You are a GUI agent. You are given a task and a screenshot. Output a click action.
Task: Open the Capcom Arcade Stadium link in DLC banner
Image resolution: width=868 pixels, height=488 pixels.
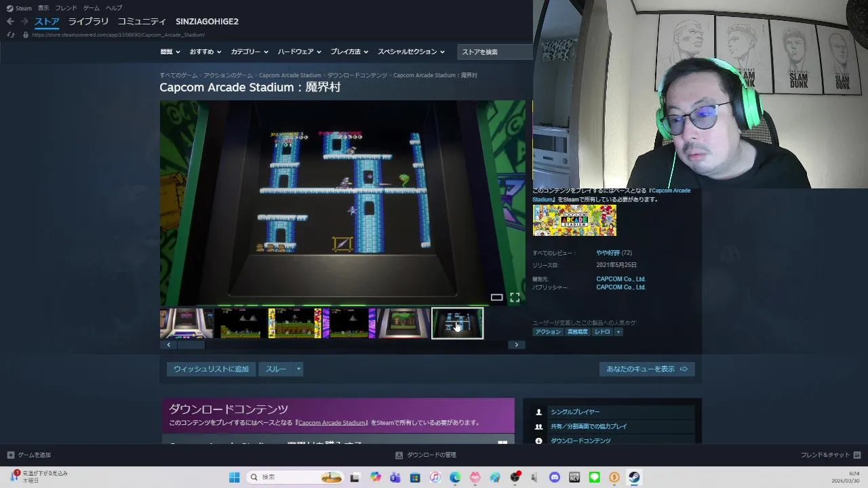332,422
